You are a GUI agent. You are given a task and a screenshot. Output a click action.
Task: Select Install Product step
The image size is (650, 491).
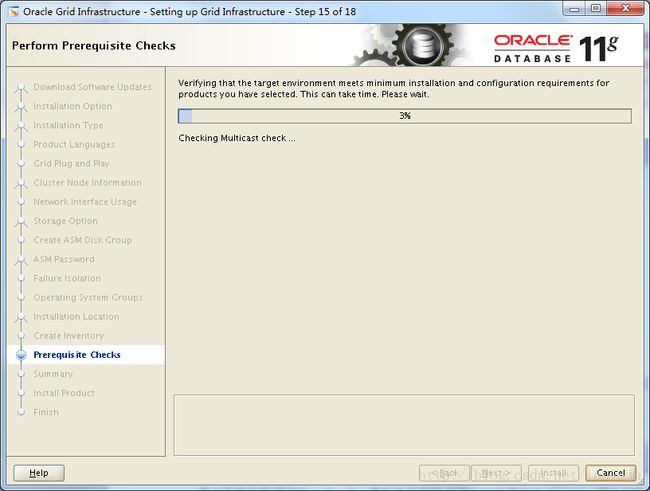pyautogui.click(x=64, y=393)
